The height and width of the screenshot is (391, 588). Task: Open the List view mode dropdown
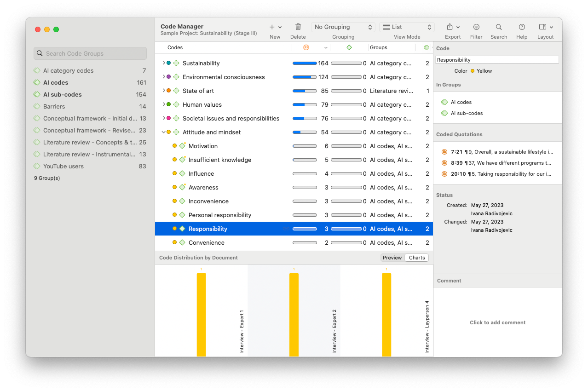pos(407,27)
